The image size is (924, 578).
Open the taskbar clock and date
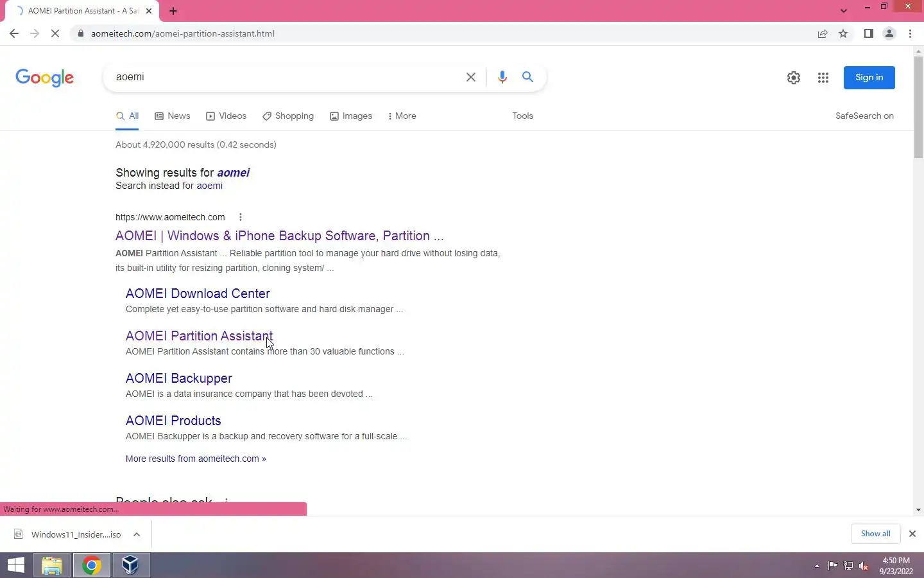[896, 566]
